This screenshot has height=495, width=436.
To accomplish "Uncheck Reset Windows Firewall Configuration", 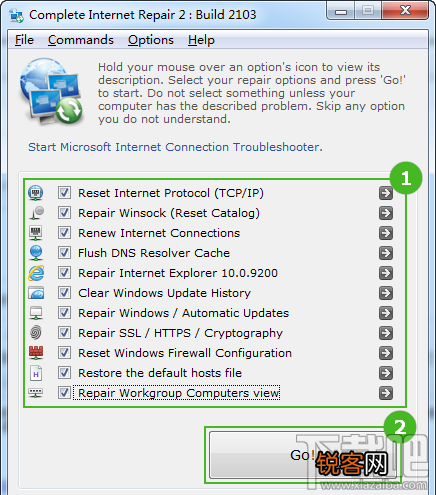I will [x=64, y=353].
